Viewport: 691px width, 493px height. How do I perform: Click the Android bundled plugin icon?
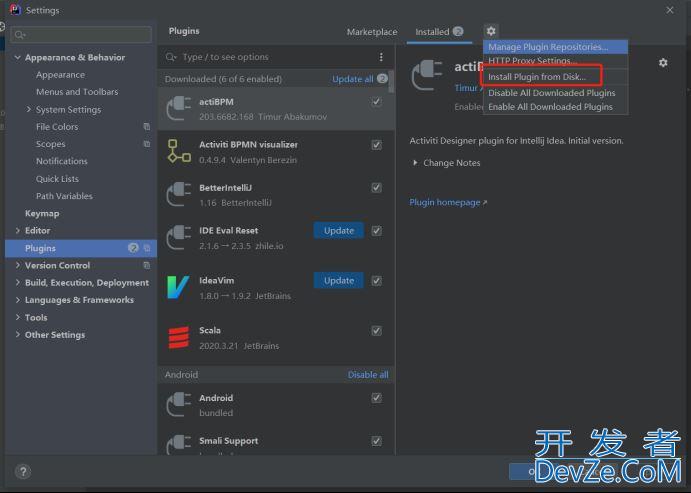178,404
